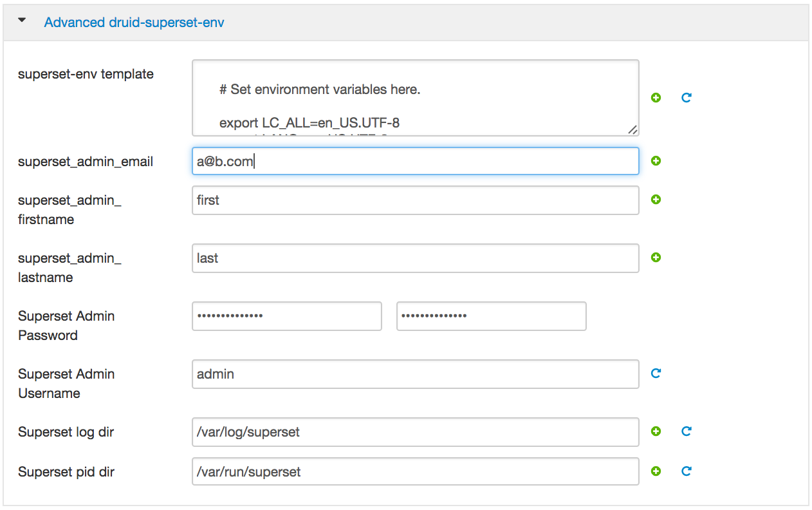
Task: Click blue undo icon beside superset-env template
Action: 687,98
